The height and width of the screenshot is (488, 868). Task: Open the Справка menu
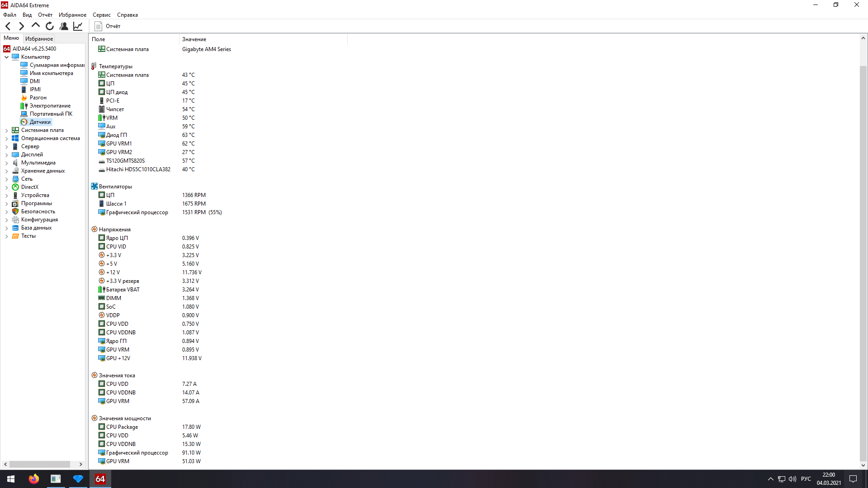[127, 15]
